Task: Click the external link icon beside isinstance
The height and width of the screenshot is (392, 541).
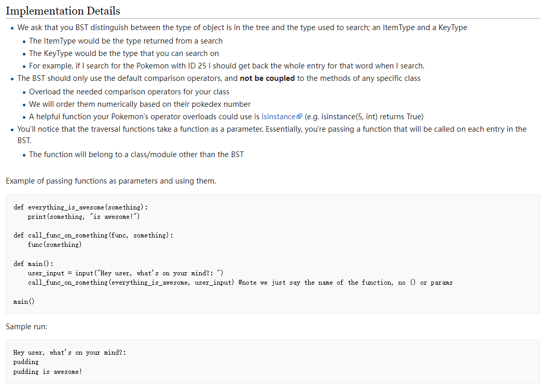Action: (299, 115)
